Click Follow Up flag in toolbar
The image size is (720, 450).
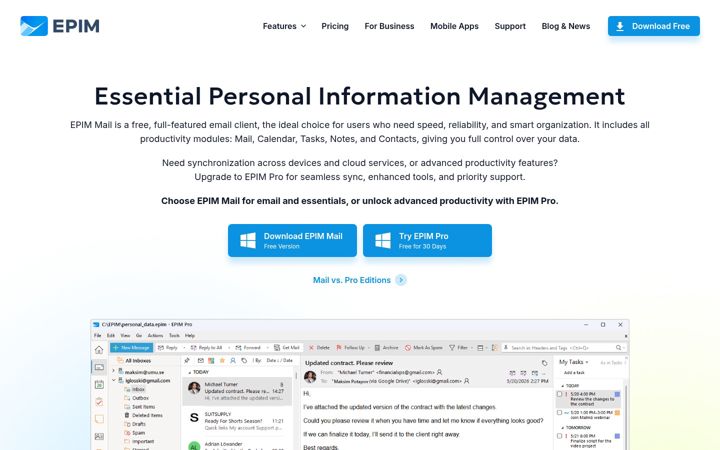click(351, 348)
